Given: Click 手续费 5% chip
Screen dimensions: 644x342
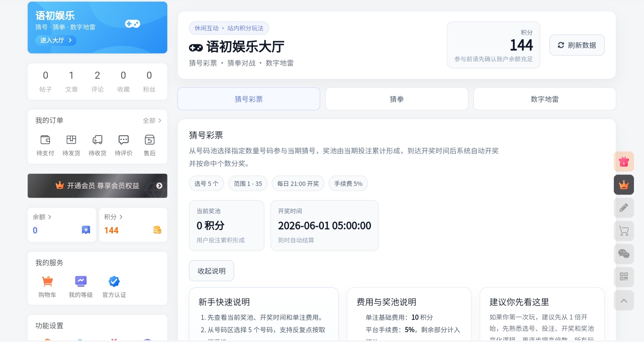Looking at the screenshot, I should tap(348, 184).
